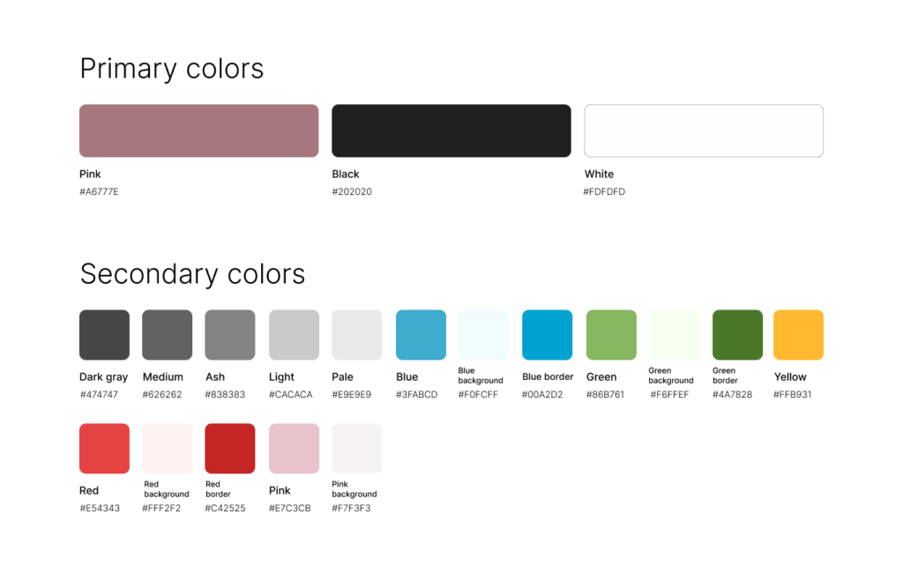Click the Secondary colors heading
This screenshot has width=903, height=588.
pyautogui.click(x=192, y=274)
